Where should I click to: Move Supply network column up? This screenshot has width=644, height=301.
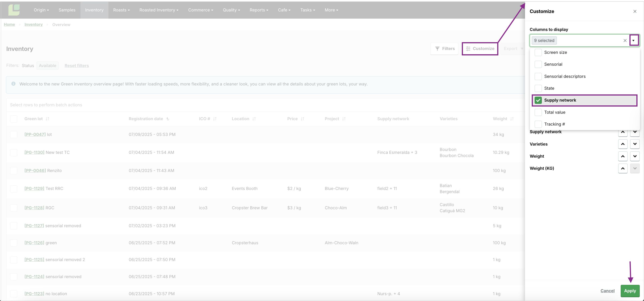623,133
